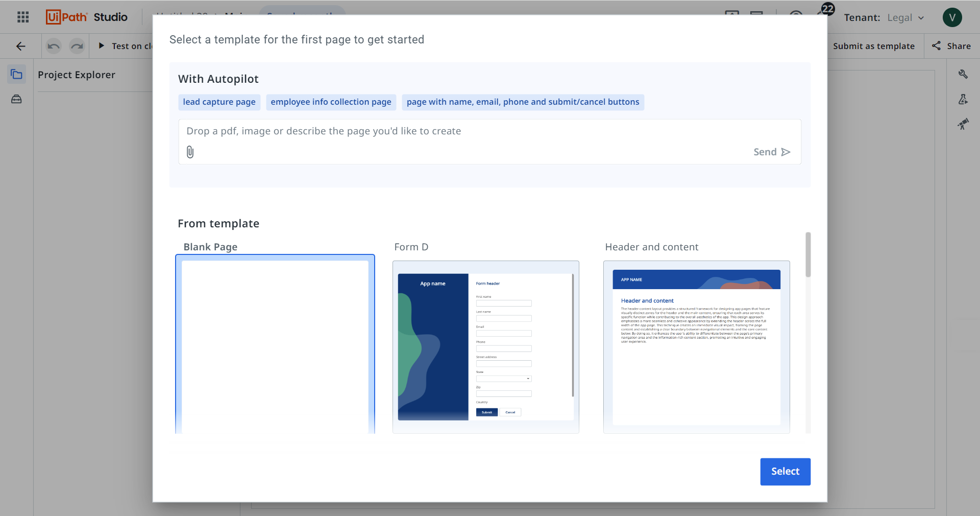The height and width of the screenshot is (516, 980).
Task: Open the Project Explorer folder icon
Action: (x=16, y=74)
